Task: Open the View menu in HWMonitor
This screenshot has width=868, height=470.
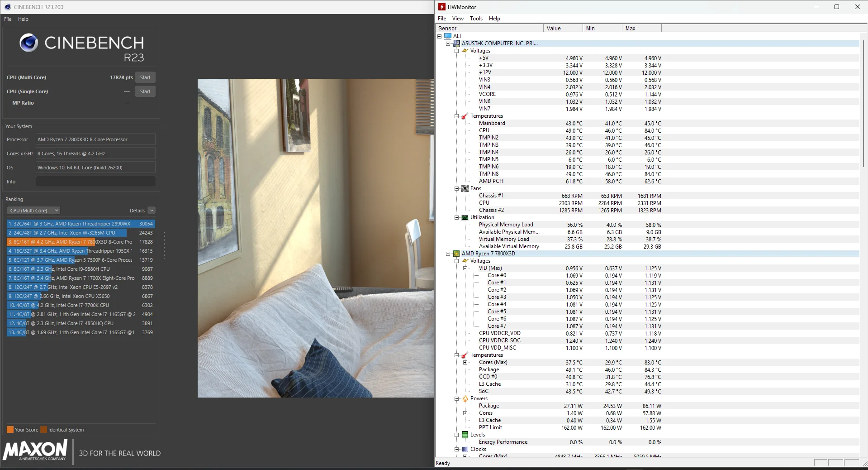Action: (x=458, y=19)
